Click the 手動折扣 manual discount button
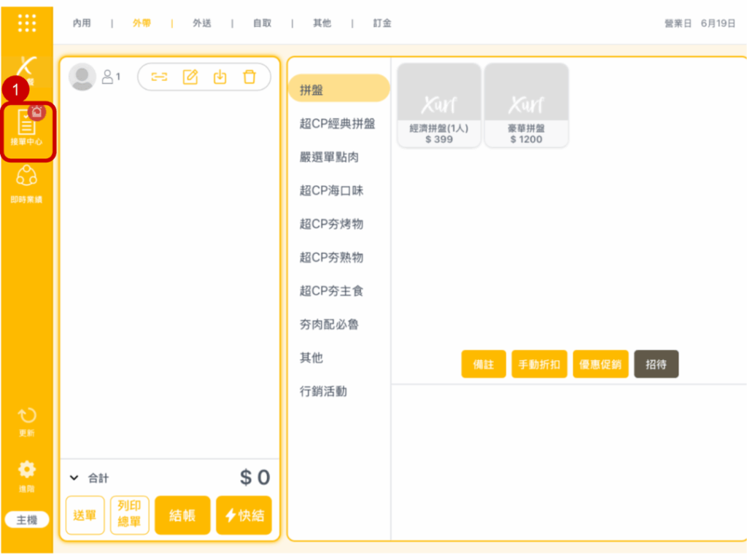The height and width of the screenshot is (560, 747). 539,364
